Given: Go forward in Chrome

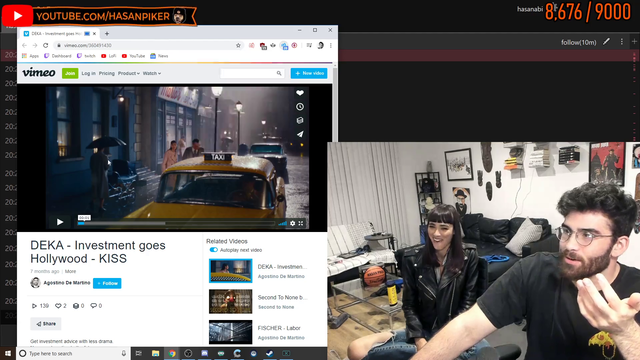Looking at the screenshot, I should click(x=35, y=45).
